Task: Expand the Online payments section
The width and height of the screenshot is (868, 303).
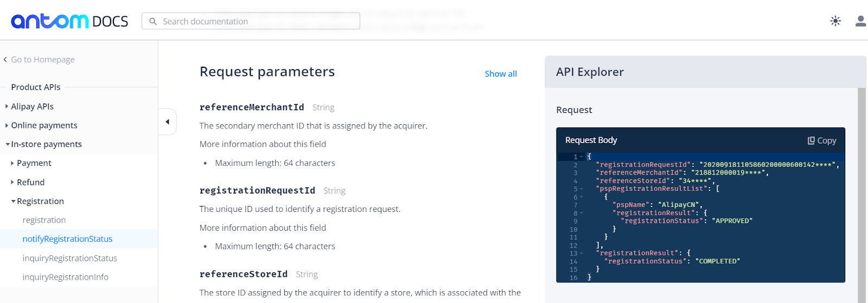Action: point(7,125)
